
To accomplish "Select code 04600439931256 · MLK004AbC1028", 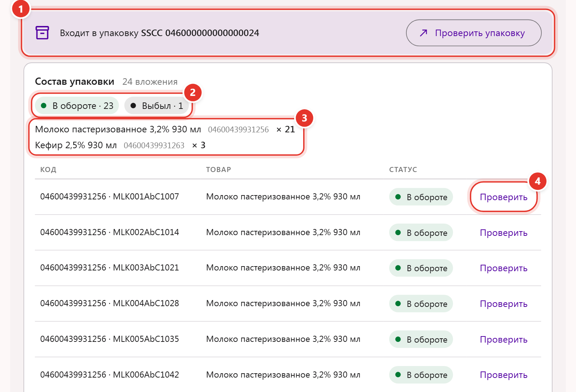I will click(x=109, y=303).
